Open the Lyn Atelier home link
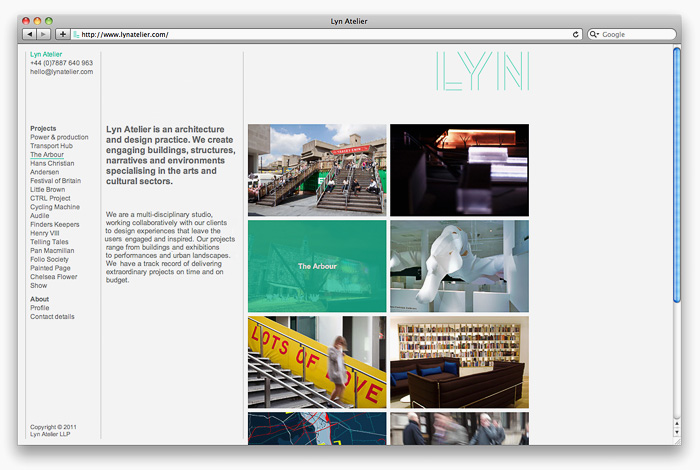Screen dimensions: 700x470 pos(46,54)
